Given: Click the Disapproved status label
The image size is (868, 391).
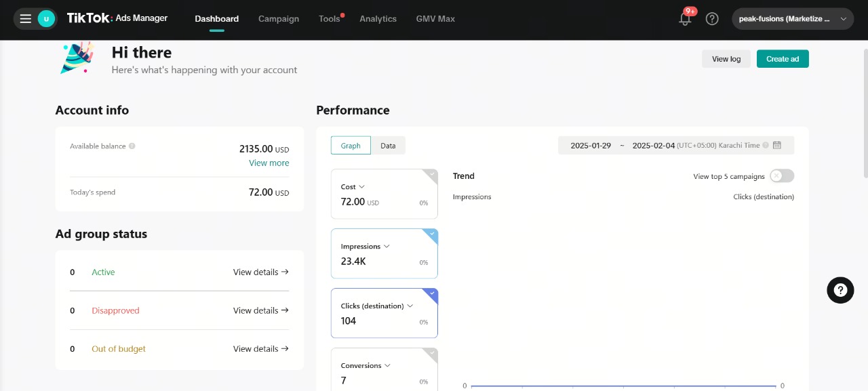Looking at the screenshot, I should [x=115, y=310].
